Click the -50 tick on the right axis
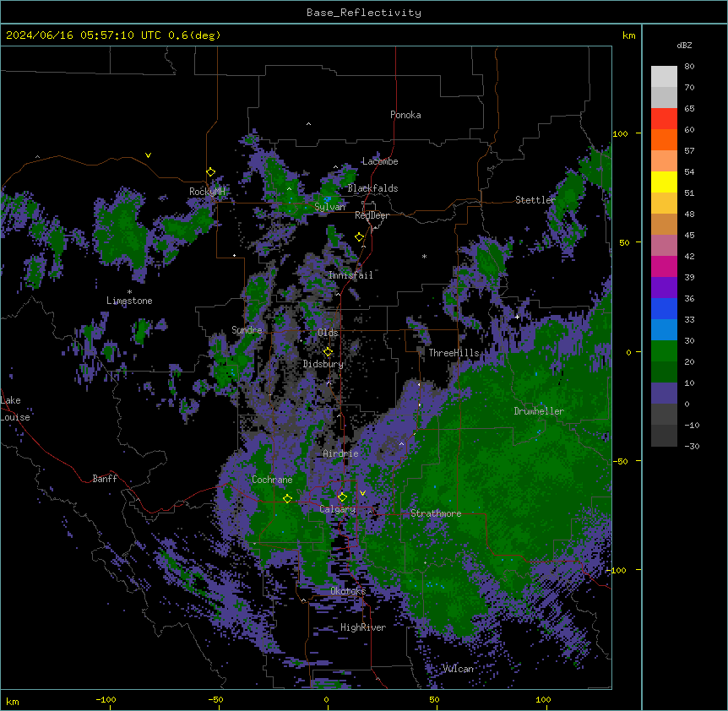728x711 pixels. click(x=620, y=461)
